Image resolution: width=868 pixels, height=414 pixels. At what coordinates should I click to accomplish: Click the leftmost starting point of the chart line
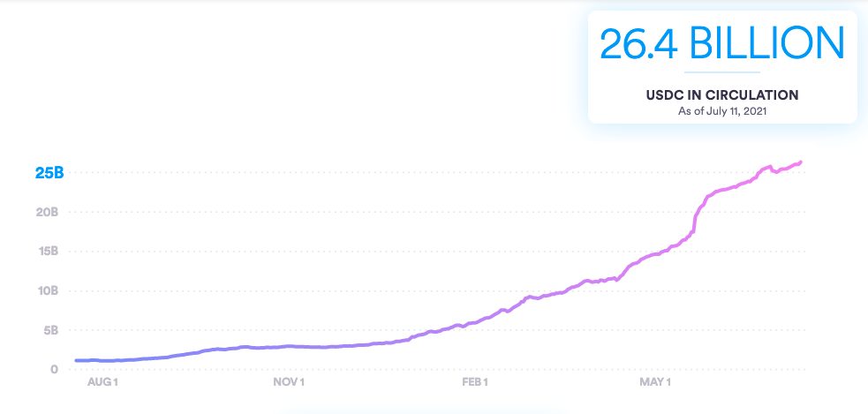(x=77, y=360)
